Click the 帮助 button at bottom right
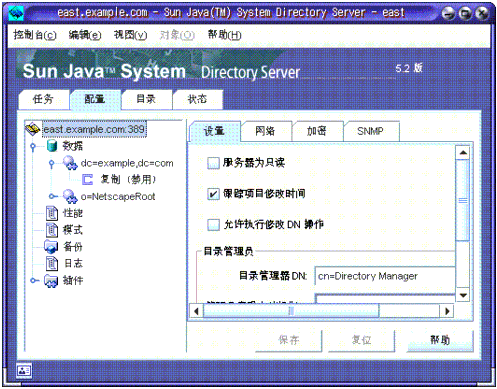Screen dimensions: 497x389 [x=440, y=340]
